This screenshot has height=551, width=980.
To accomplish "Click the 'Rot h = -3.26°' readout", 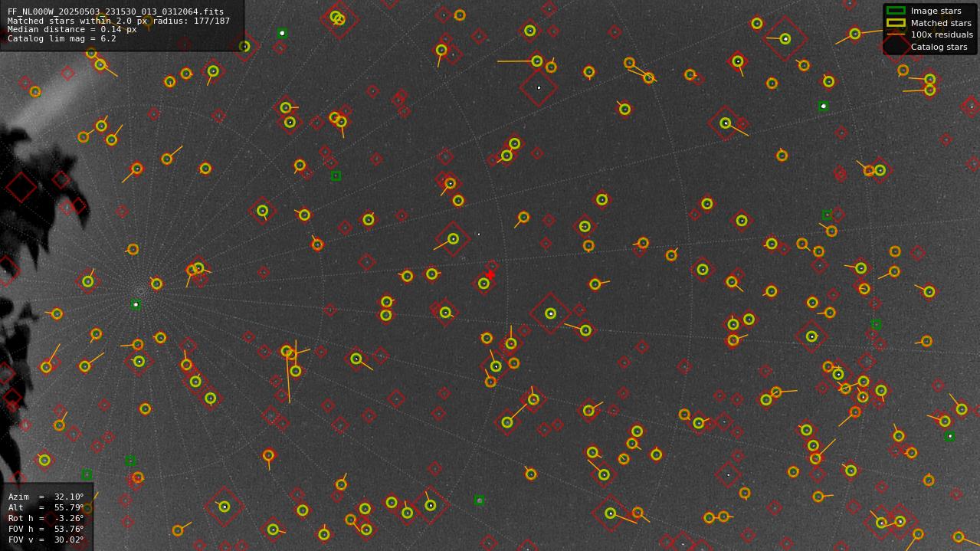I will pos(46,519).
